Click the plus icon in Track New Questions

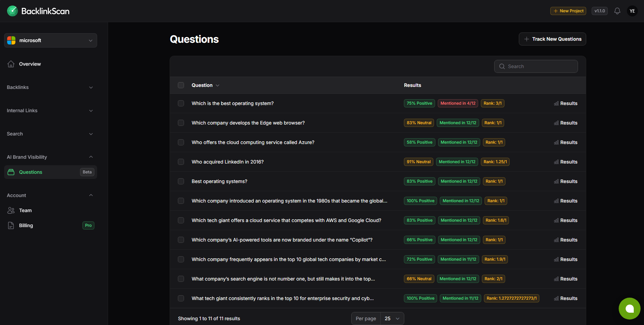click(x=527, y=39)
